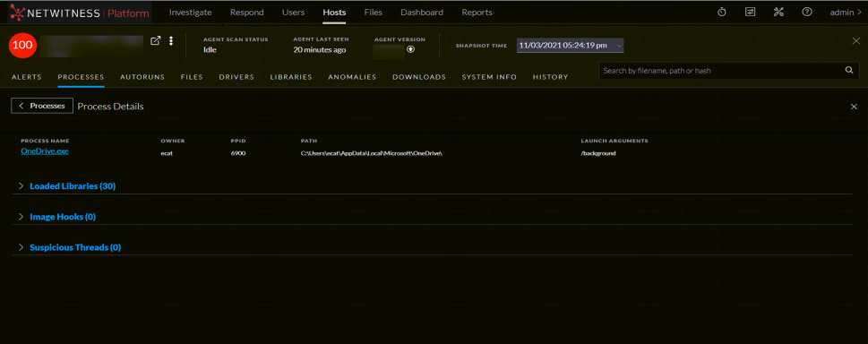Open the OneDrive.exe process link
This screenshot has height=344, width=868.
click(x=45, y=150)
